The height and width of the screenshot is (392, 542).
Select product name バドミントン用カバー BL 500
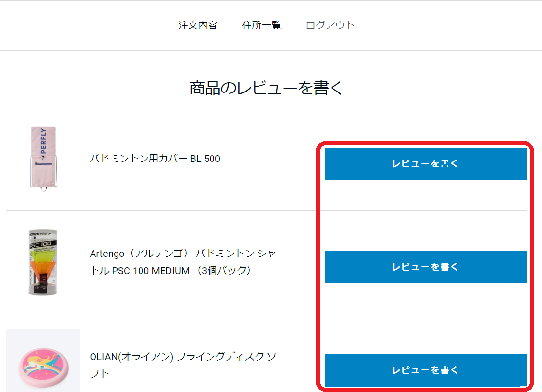point(155,159)
